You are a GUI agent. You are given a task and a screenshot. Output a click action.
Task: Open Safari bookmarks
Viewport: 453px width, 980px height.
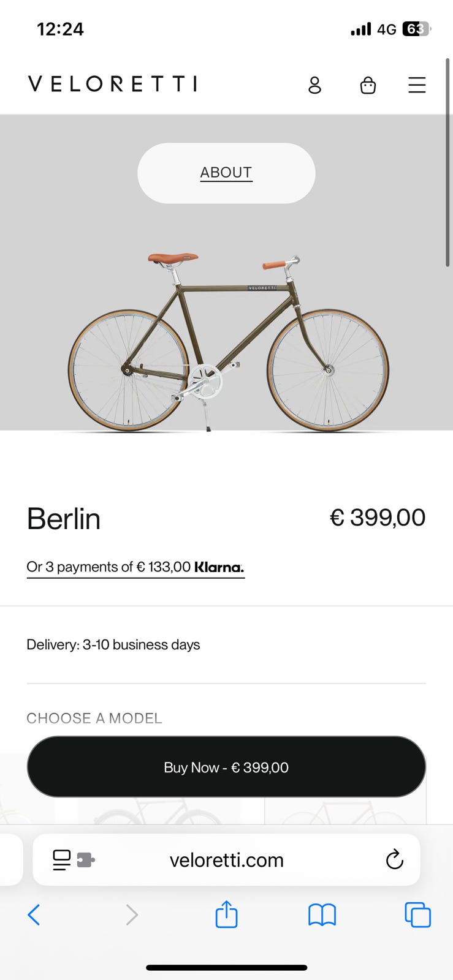pos(322,915)
